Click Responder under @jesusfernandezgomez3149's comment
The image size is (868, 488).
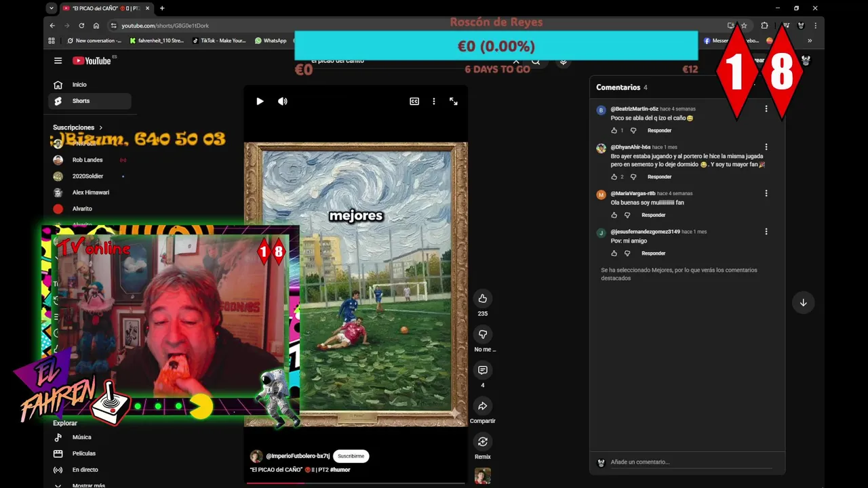click(653, 253)
